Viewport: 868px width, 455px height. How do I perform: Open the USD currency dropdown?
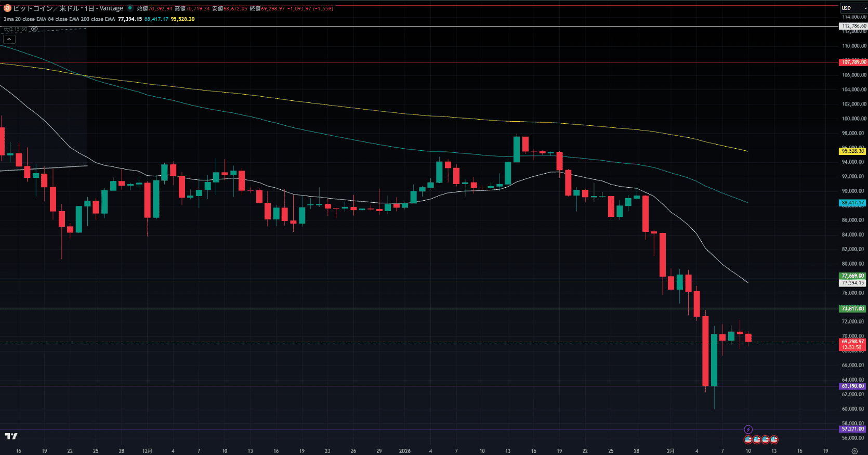(x=853, y=8)
